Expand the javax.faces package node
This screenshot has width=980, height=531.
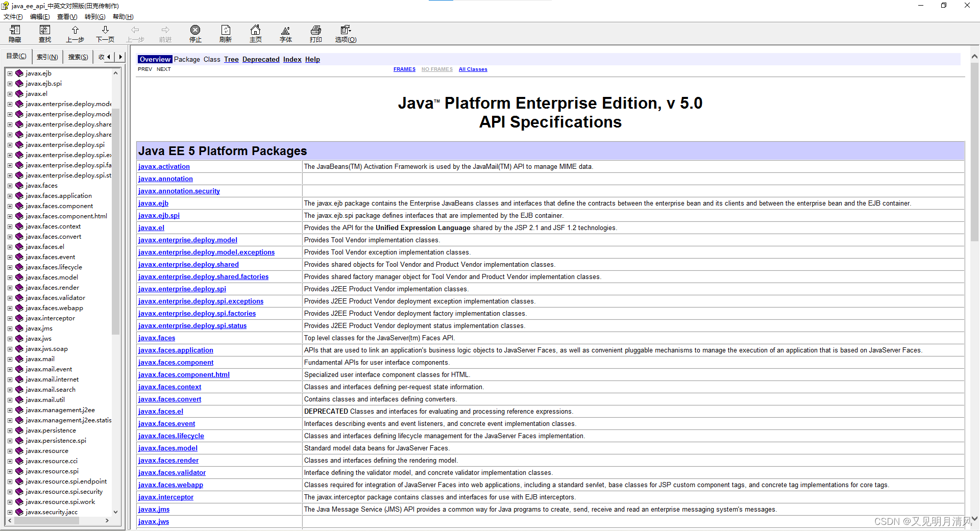coord(10,185)
